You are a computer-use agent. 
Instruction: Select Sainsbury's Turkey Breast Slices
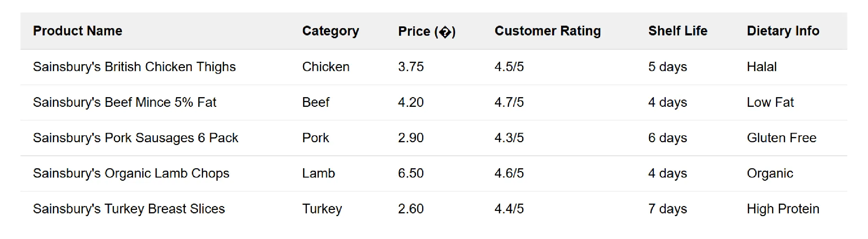(129, 209)
